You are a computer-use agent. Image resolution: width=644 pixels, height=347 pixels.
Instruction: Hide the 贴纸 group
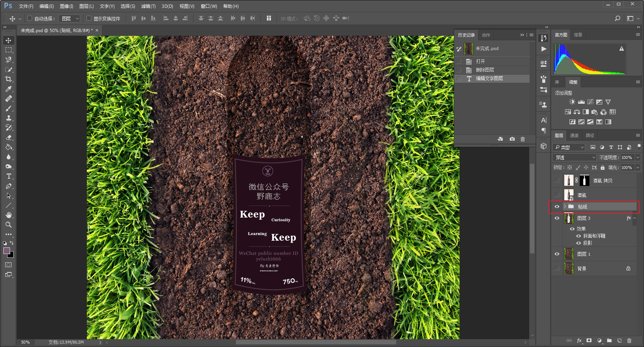557,207
